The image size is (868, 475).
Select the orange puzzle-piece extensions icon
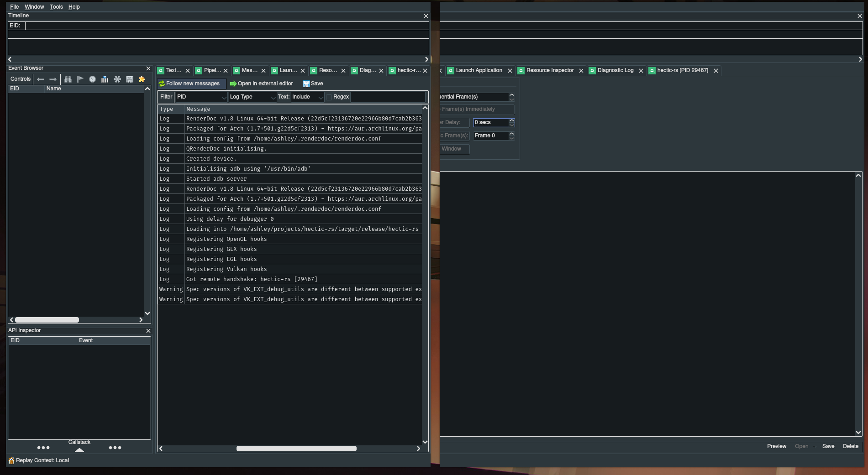point(142,79)
